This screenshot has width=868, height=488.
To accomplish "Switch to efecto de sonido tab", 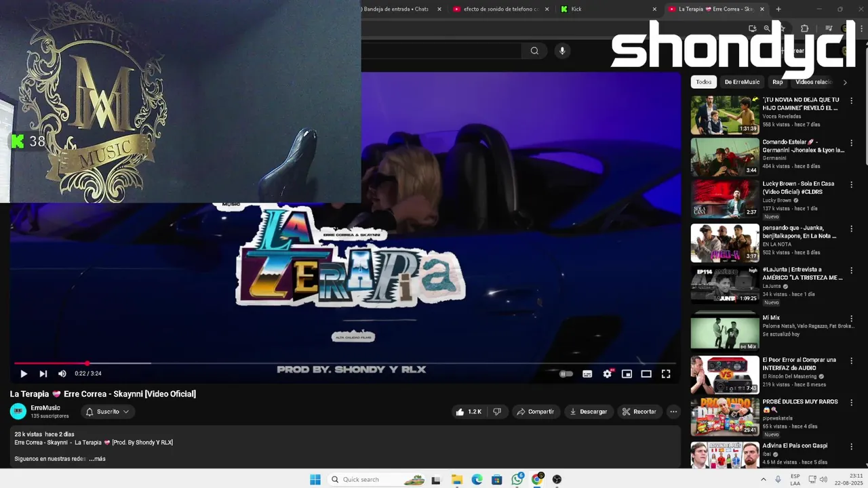I will coord(500,9).
